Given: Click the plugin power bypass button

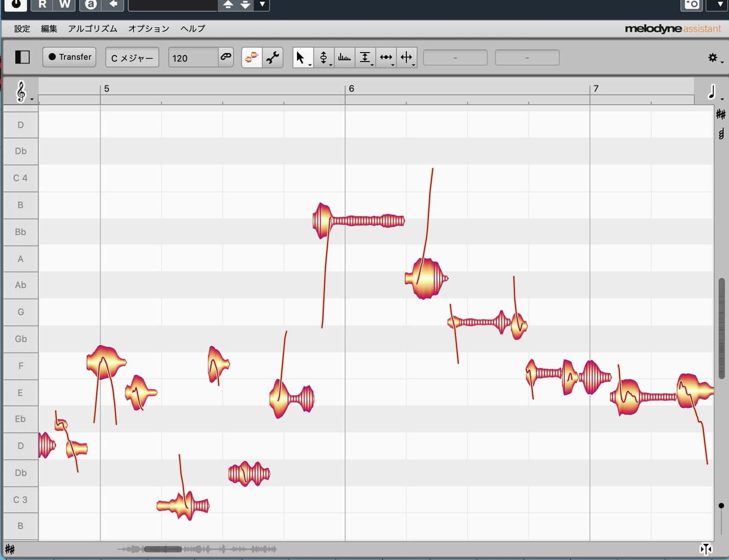Looking at the screenshot, I should [x=16, y=5].
